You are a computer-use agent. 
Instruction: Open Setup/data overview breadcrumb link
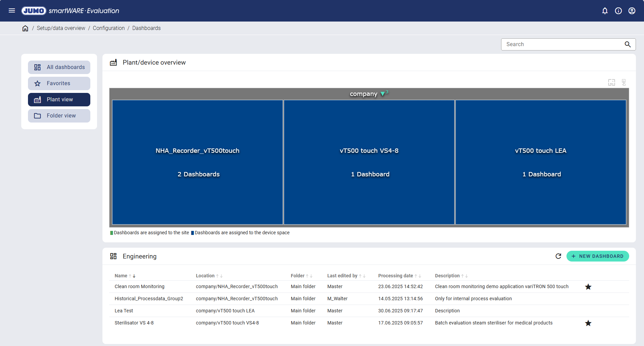pos(61,28)
